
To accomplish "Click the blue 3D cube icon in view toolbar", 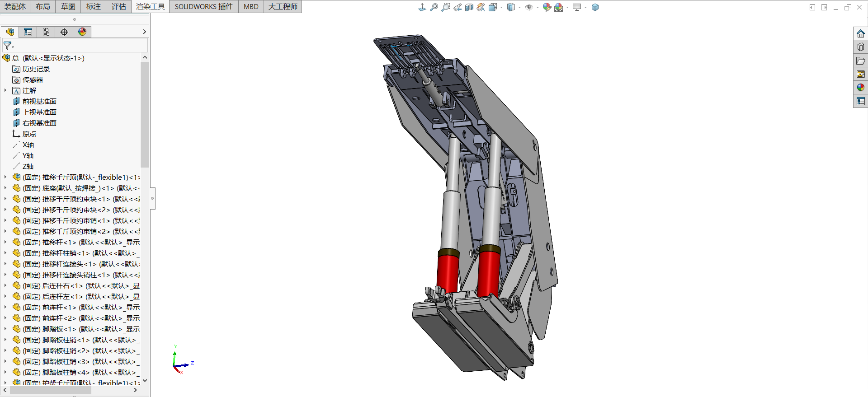I will [x=595, y=7].
